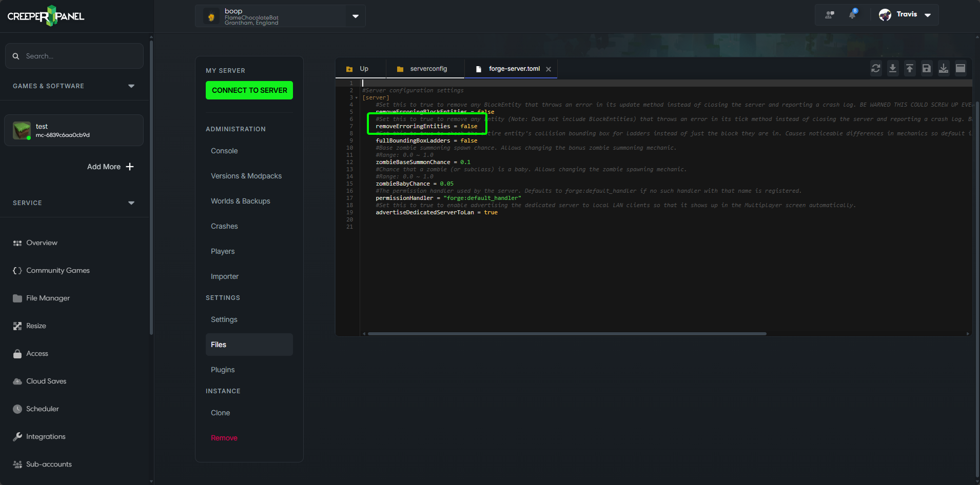Save the forge-server.toml file

[x=927, y=68]
